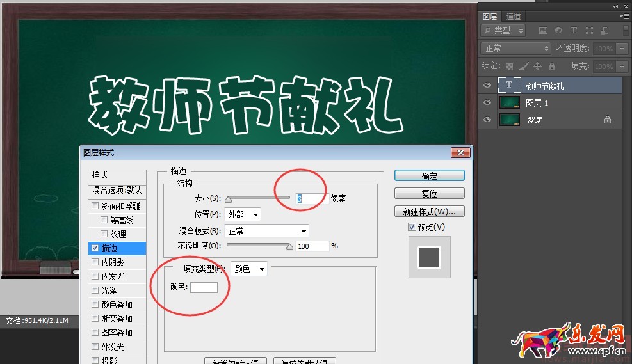This screenshot has height=364, width=632.
Task: Enable the 内阴影 checkbox
Action: pyautogui.click(x=95, y=262)
